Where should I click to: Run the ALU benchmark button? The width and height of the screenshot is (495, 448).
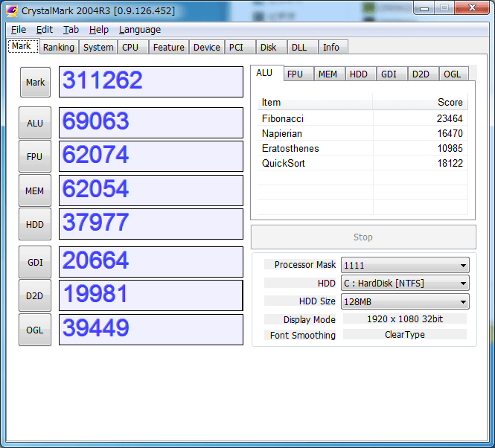click(x=35, y=123)
